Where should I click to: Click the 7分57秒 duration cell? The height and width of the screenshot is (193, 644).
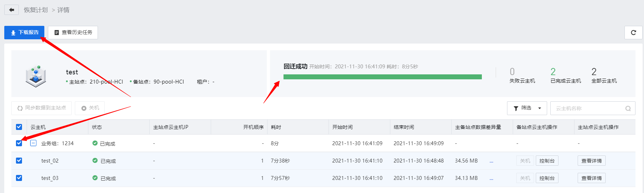280,178
